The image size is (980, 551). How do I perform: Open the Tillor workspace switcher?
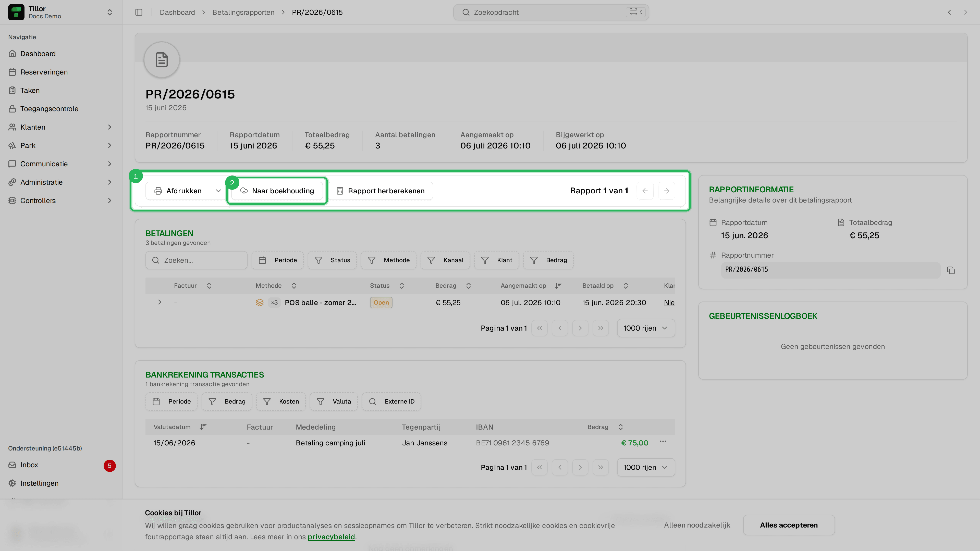[x=61, y=12]
